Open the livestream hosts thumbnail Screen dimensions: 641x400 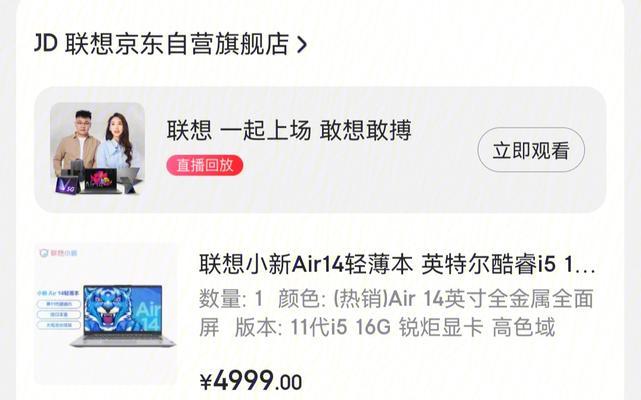click(x=98, y=148)
